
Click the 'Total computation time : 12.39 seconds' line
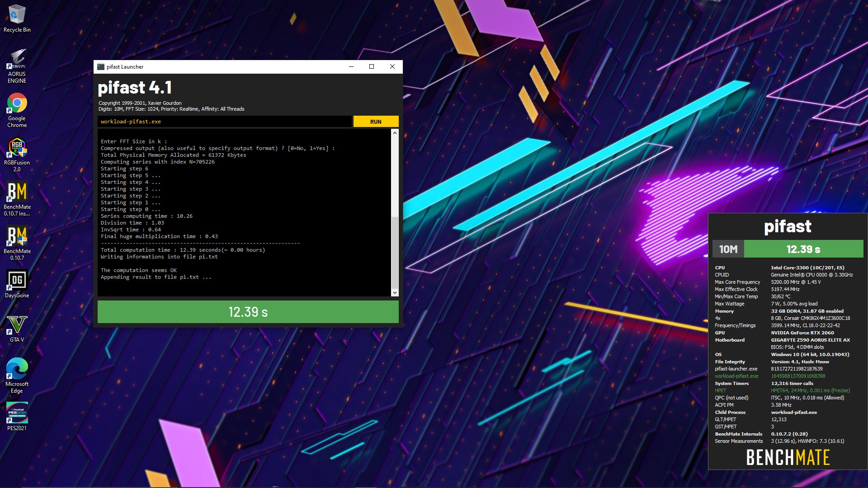click(183, 250)
